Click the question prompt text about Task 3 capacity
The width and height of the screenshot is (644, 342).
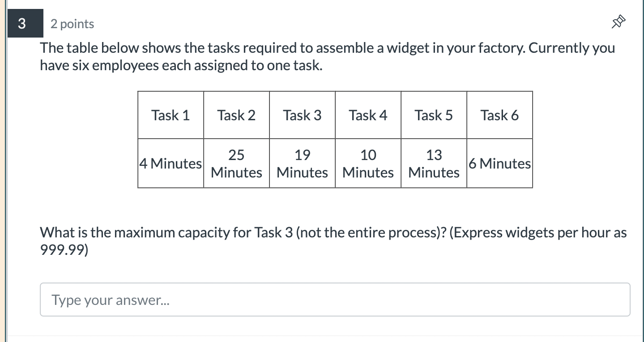point(333,232)
